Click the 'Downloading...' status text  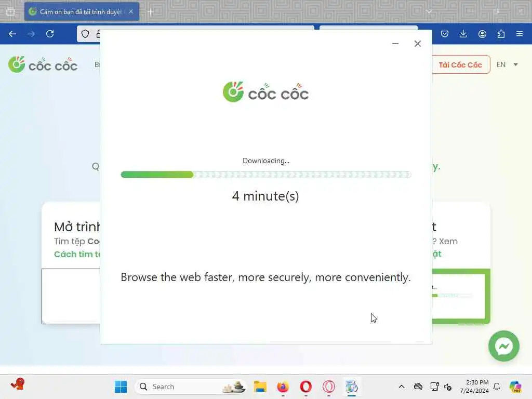pos(266,161)
